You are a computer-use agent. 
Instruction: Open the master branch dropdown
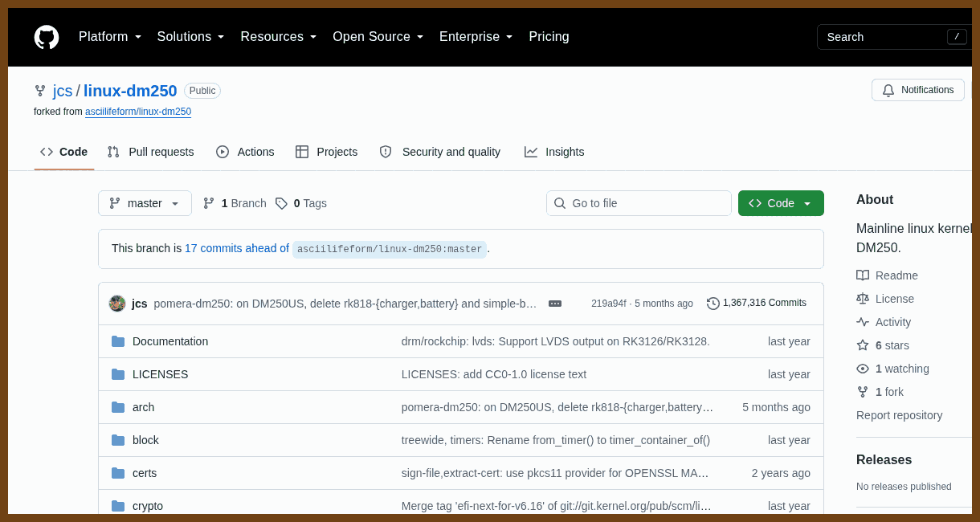pyautogui.click(x=145, y=203)
